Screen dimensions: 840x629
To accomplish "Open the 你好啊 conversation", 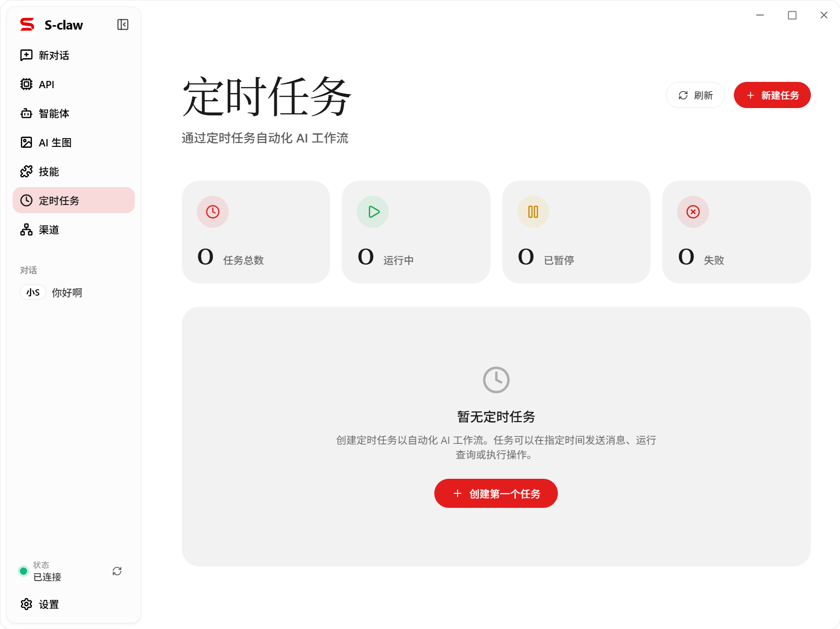I will click(74, 292).
